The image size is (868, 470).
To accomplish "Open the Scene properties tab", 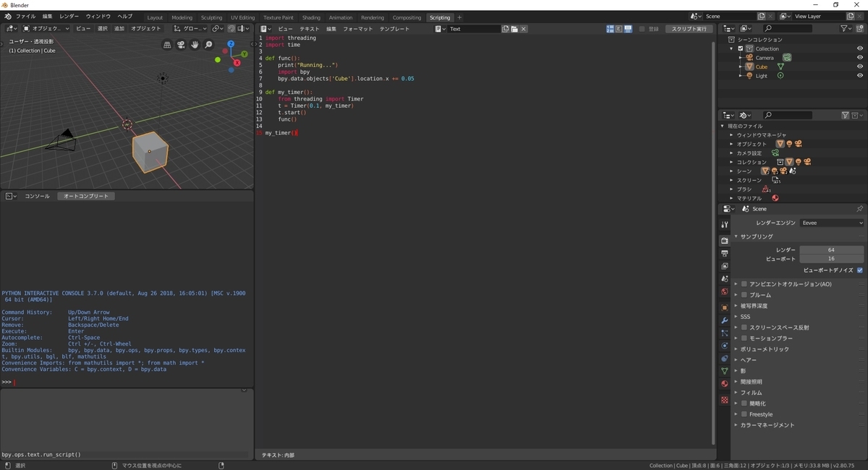I will (x=724, y=279).
